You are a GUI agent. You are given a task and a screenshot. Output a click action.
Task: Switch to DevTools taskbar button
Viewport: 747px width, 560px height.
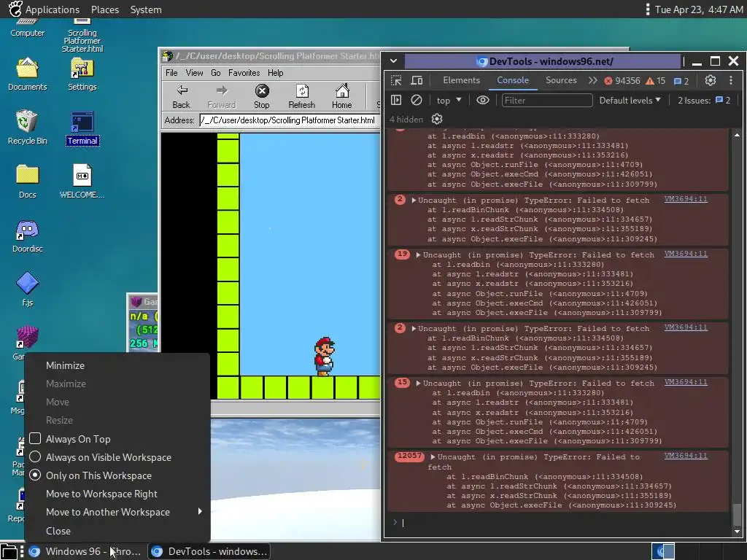[x=209, y=551]
